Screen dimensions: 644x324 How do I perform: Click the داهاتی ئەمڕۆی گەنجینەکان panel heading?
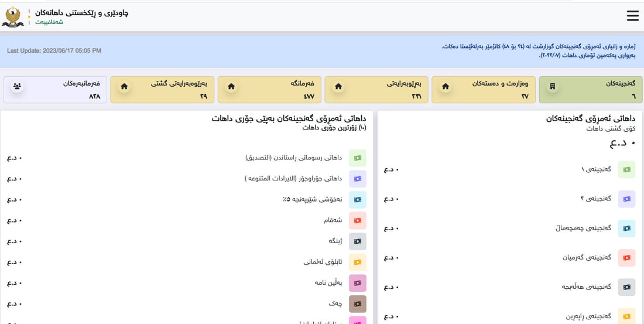[591, 119]
